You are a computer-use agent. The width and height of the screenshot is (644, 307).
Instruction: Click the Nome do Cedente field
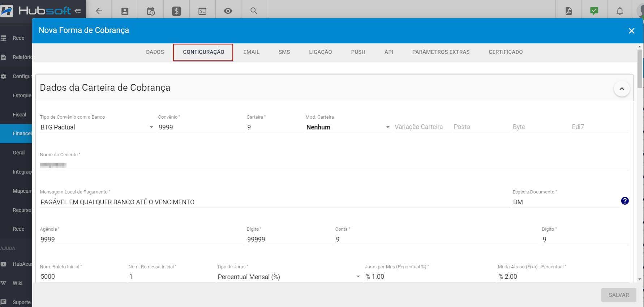click(334, 165)
